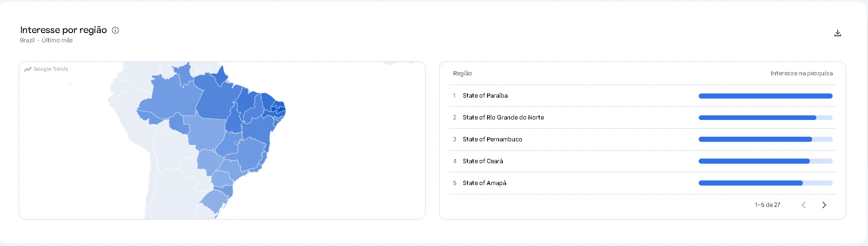
Task: Click Rio Grande do Sul on the map
Action: pos(214,201)
